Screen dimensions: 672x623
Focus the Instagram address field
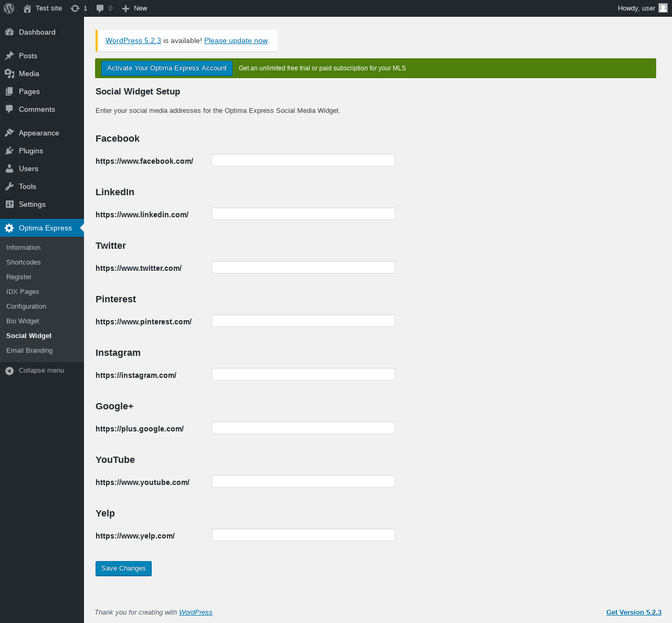point(303,374)
